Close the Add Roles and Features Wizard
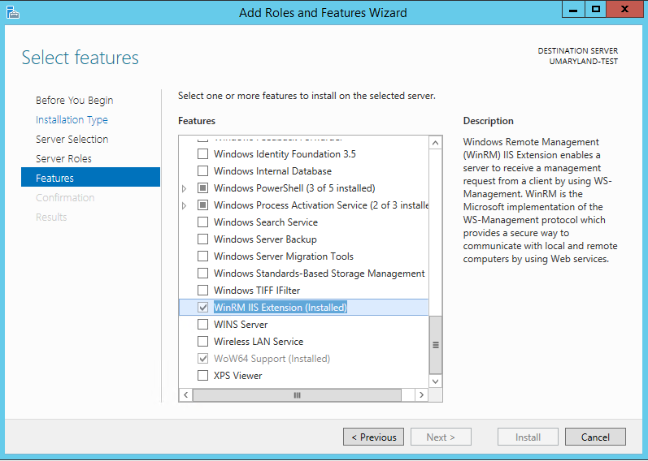 (624, 10)
